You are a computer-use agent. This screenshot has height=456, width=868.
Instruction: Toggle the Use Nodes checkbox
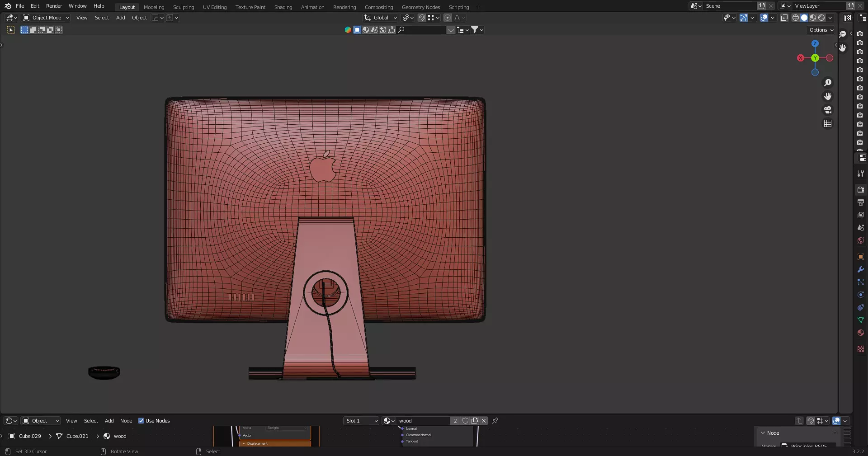[x=141, y=421]
